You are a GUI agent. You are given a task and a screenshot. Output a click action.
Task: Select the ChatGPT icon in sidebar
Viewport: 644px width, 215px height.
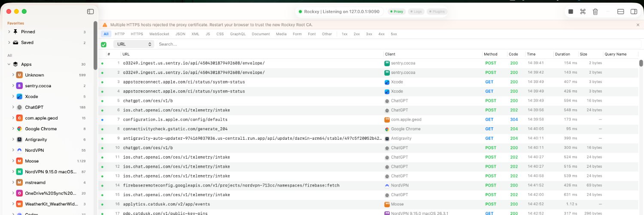(x=19, y=107)
